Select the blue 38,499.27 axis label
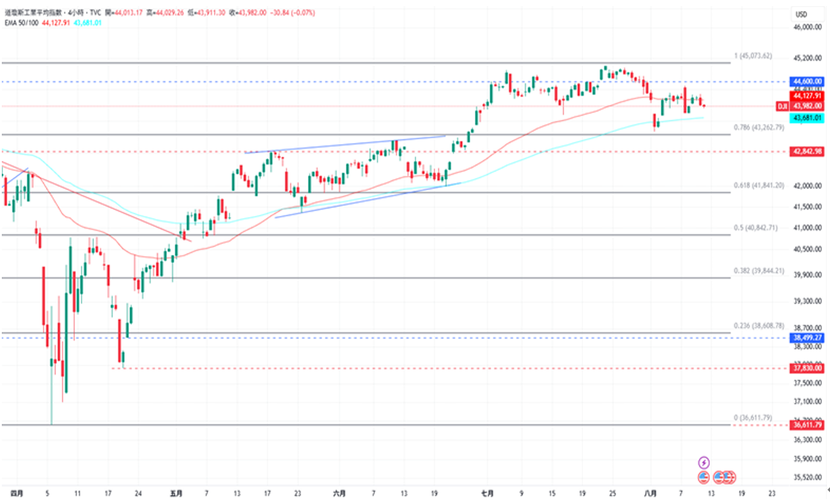 [808, 337]
